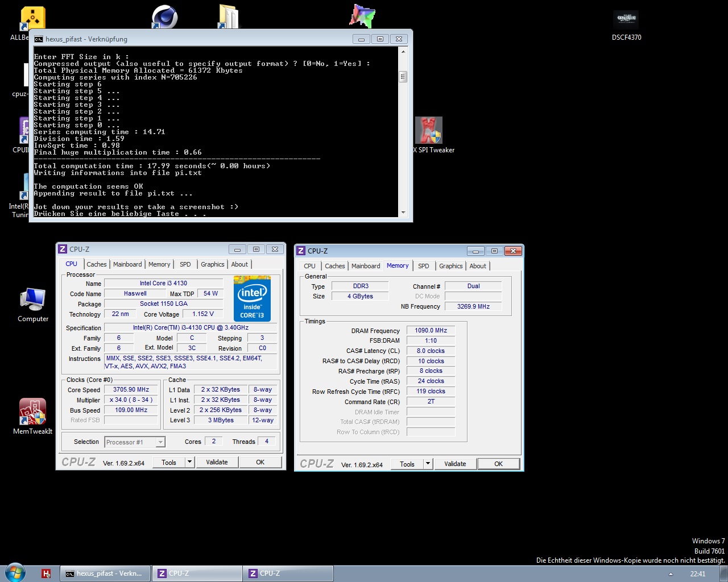Click the CPU-Z icon in right window title

[x=301, y=251]
